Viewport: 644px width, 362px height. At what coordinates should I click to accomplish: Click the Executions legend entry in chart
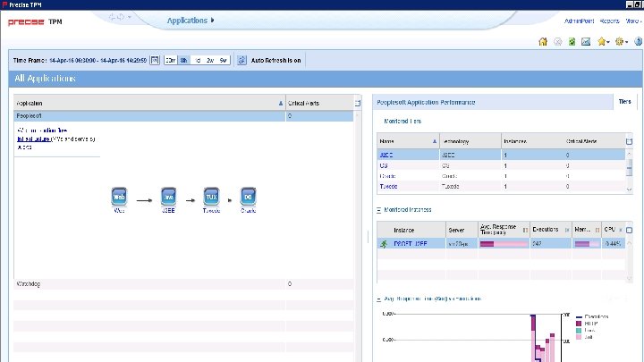(592, 316)
